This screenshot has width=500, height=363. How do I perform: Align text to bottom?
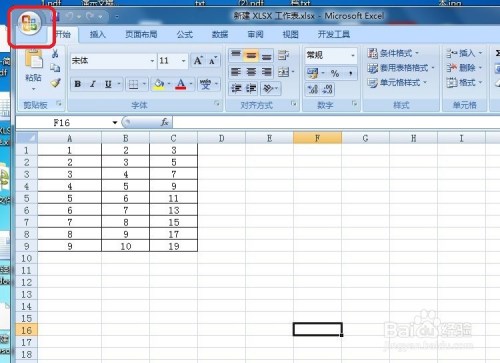click(x=266, y=55)
